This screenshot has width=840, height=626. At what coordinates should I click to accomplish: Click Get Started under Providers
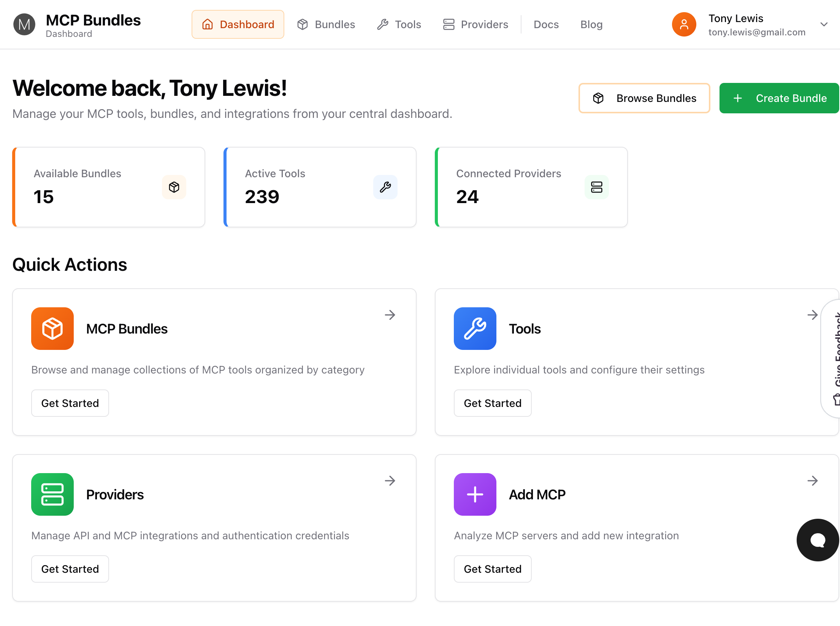click(70, 569)
